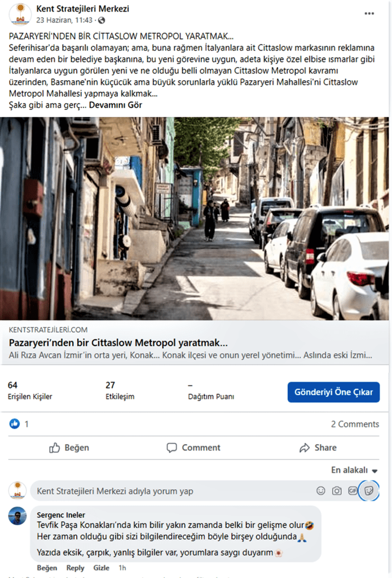The image size is (392, 578).
Task: Open the 2 Comments link
Action: [355, 424]
